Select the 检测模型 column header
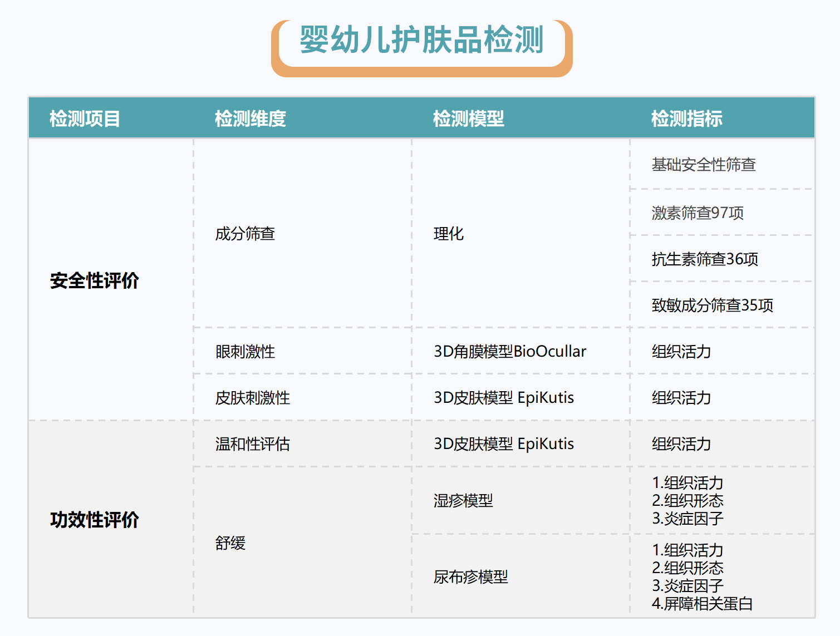The height and width of the screenshot is (636, 840). 468,119
